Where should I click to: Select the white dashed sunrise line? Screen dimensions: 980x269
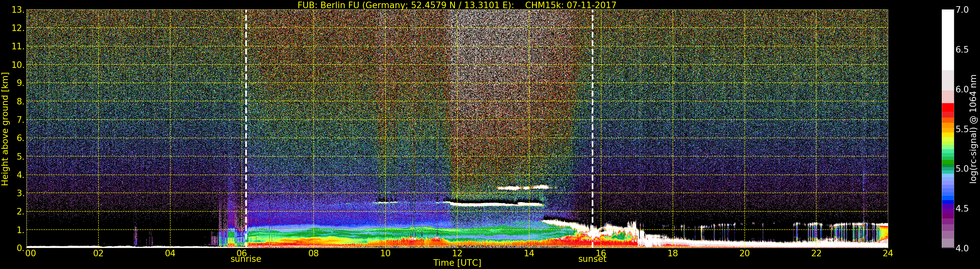tap(246, 129)
